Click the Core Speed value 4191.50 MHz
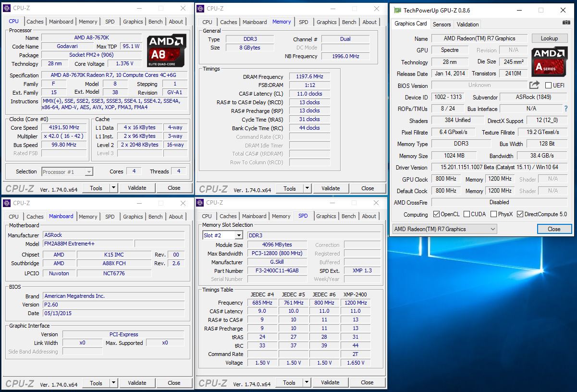 (64, 128)
